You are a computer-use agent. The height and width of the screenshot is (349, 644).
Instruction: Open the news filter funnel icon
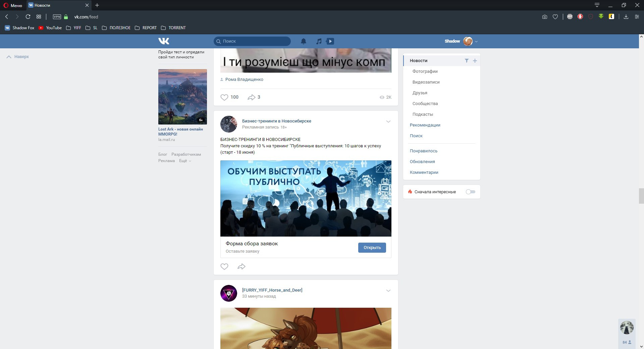click(x=466, y=61)
